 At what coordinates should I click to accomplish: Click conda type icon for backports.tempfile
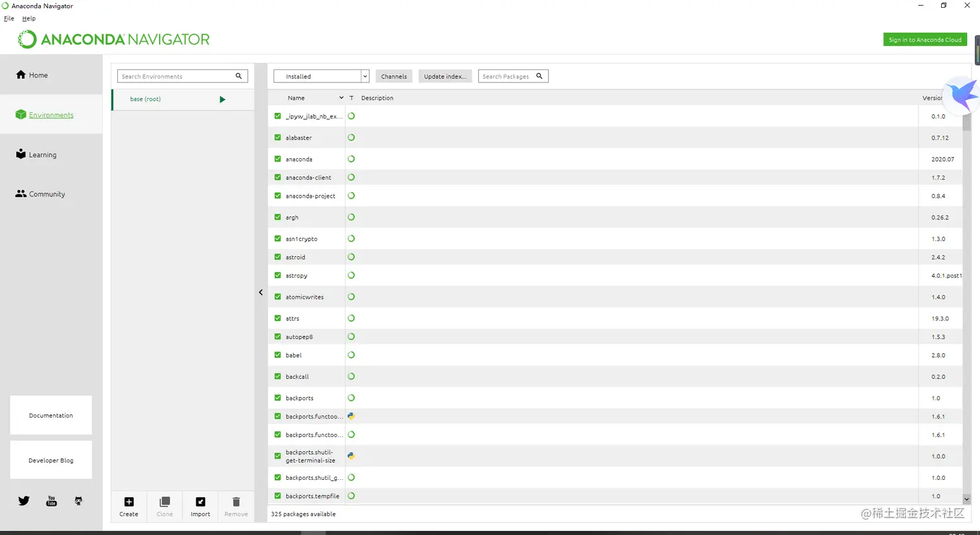[x=351, y=495]
